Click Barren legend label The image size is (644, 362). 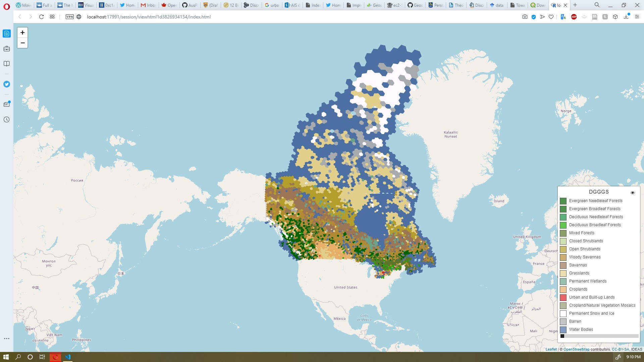click(x=575, y=321)
